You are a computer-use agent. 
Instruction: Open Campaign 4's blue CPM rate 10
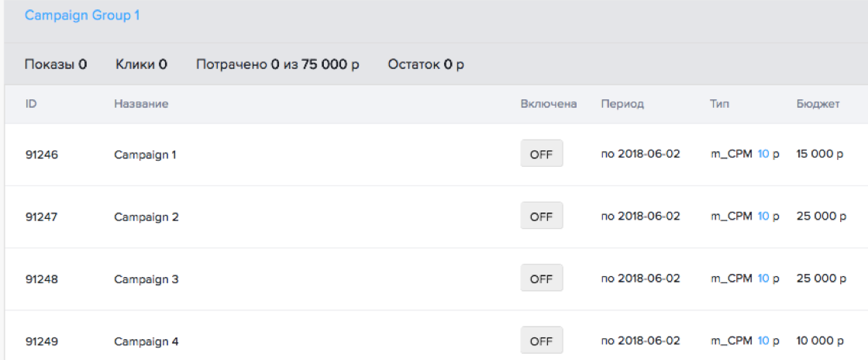coord(763,341)
